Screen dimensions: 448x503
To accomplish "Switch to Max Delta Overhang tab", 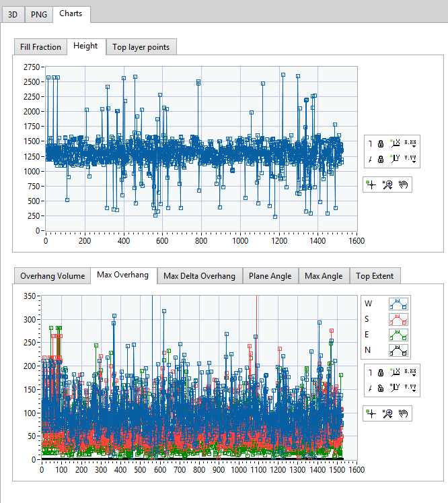I will pyautogui.click(x=199, y=276).
